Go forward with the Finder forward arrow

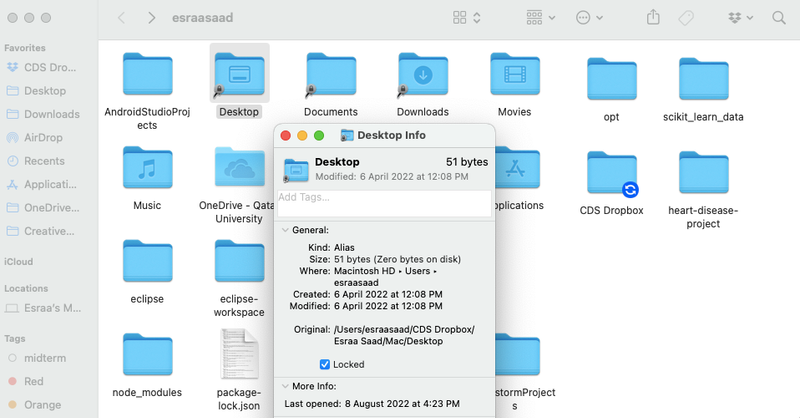[152, 18]
